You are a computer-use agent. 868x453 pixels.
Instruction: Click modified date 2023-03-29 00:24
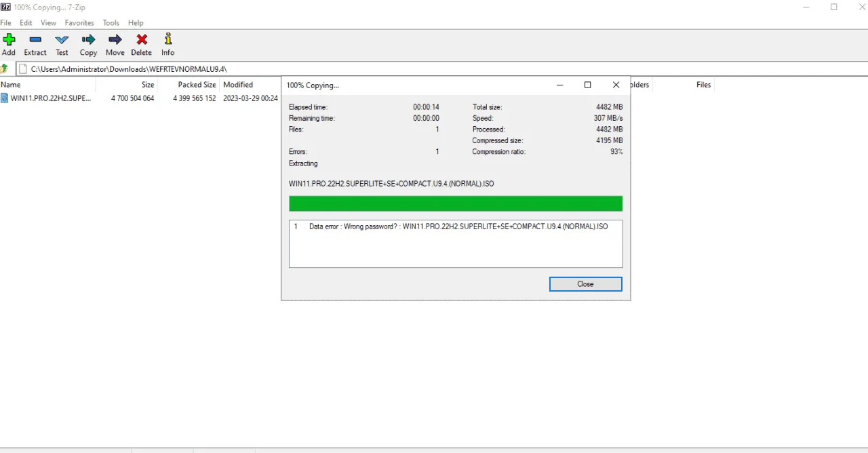coord(250,98)
